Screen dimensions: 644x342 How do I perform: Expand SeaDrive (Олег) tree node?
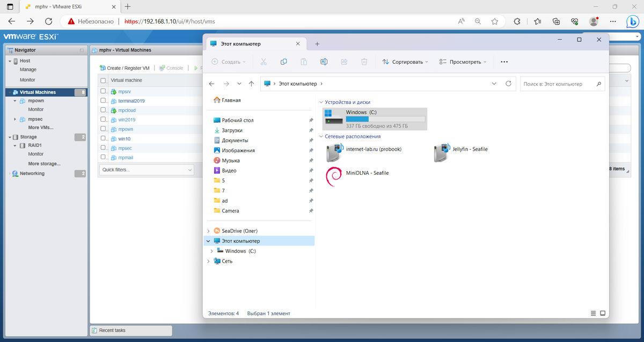(208, 231)
